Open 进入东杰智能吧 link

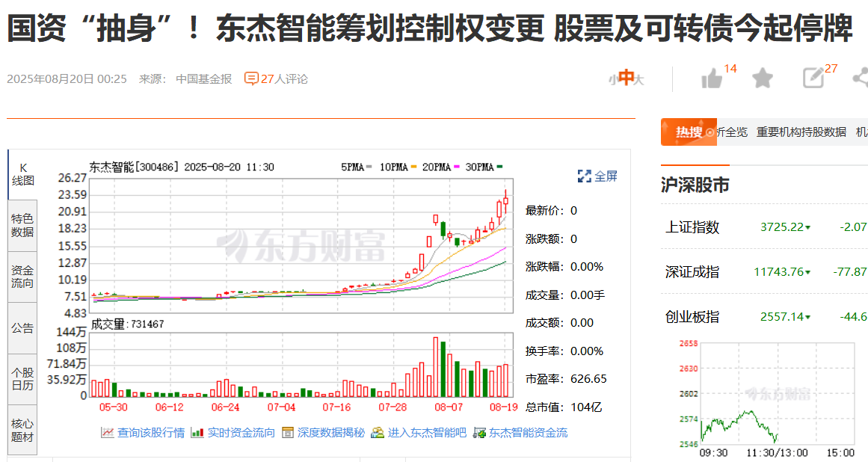coord(427,433)
